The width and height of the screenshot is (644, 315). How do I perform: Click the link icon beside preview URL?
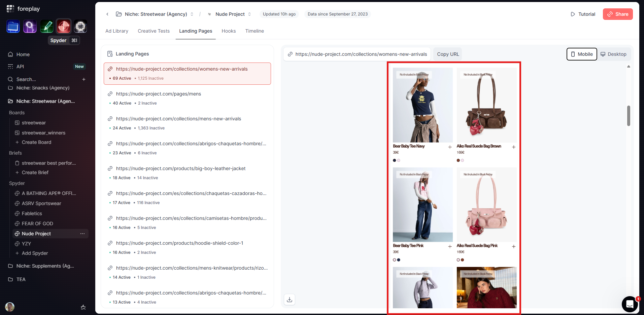(x=290, y=54)
